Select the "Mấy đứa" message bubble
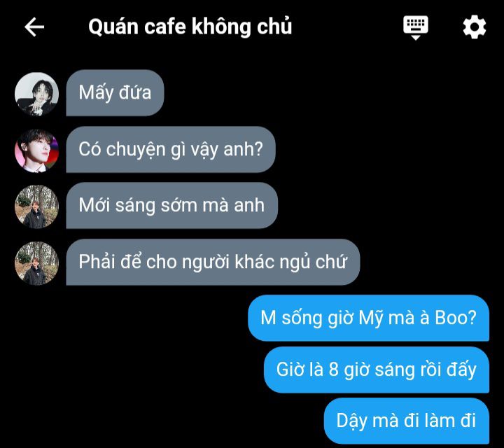The width and height of the screenshot is (504, 448). [x=115, y=93]
